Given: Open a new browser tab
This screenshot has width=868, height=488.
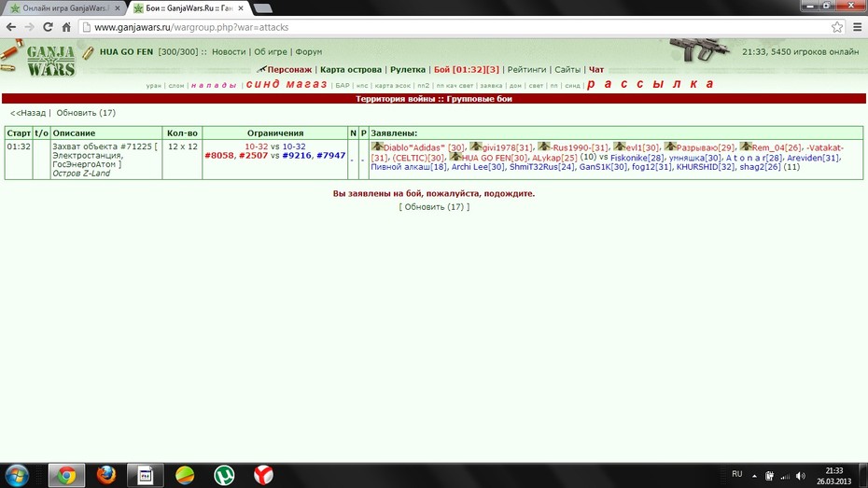Looking at the screenshot, I should coord(262,8).
